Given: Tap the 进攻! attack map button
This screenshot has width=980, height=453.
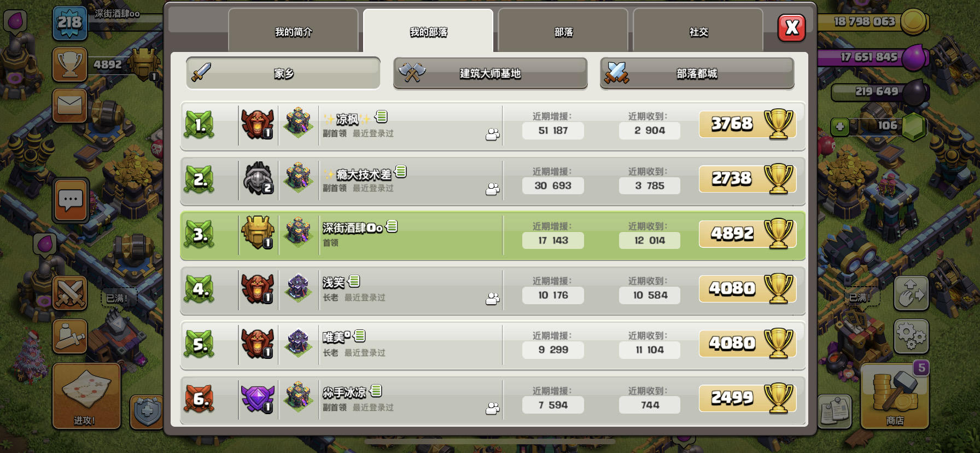Looking at the screenshot, I should click(x=86, y=396).
